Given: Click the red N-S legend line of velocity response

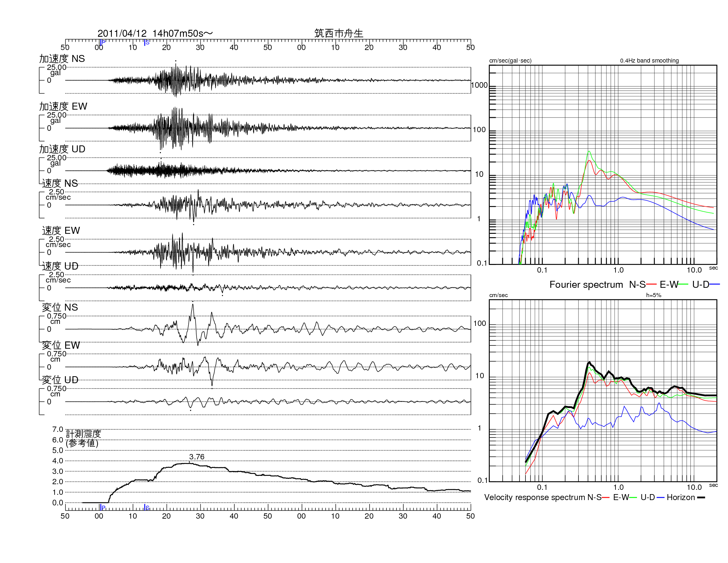Looking at the screenshot, I should click(606, 498).
